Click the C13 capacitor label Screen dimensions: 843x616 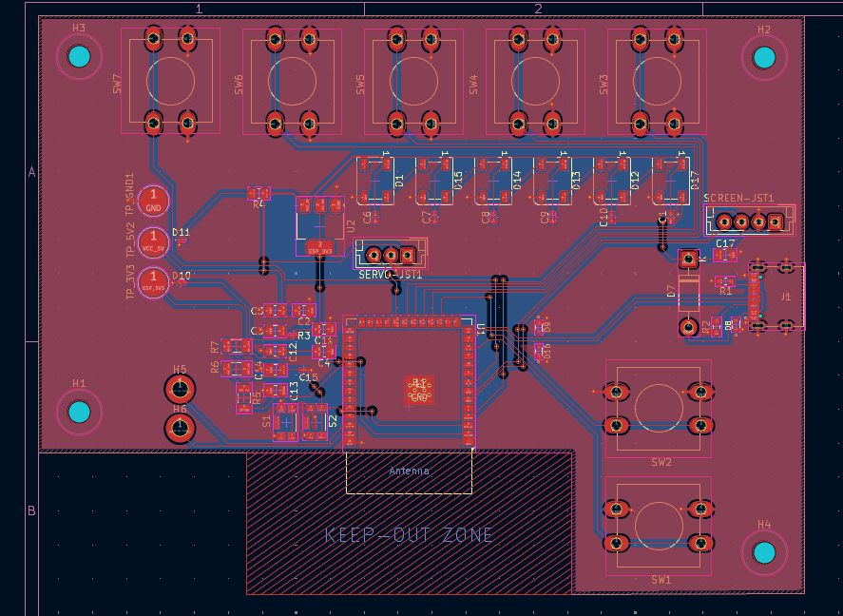pos(294,391)
